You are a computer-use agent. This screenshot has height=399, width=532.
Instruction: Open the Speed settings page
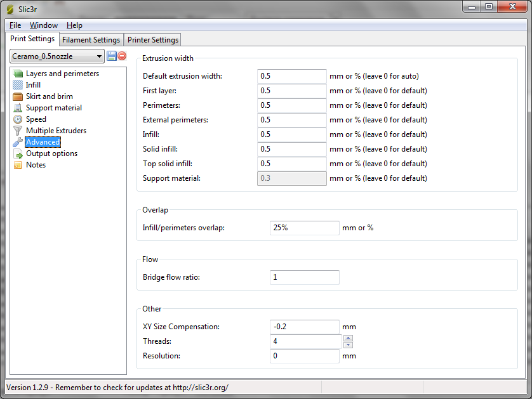coord(36,119)
